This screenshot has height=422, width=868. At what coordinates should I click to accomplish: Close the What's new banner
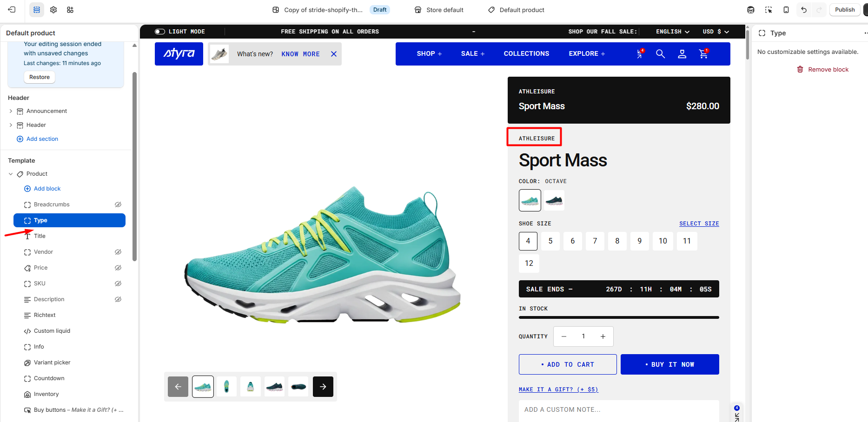tap(334, 54)
